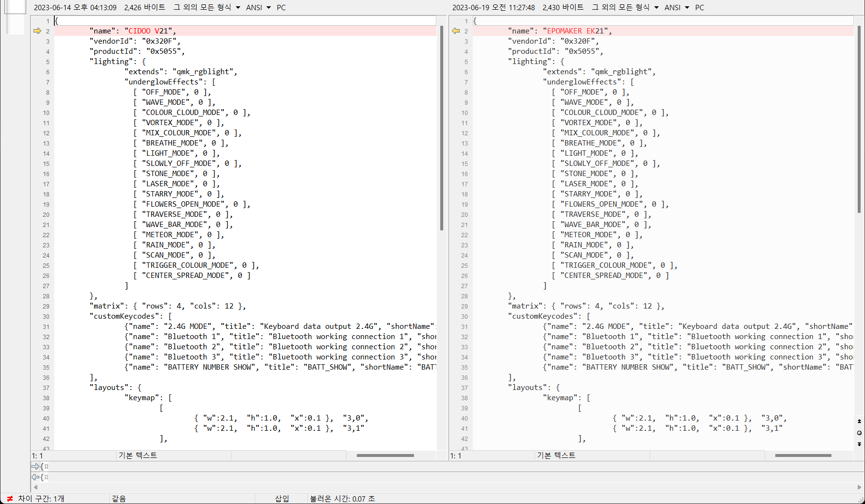Image resolution: width=865 pixels, height=504 pixels.
Task: Click yellow copy-to-left arrow on right line 2
Action: [x=455, y=31]
